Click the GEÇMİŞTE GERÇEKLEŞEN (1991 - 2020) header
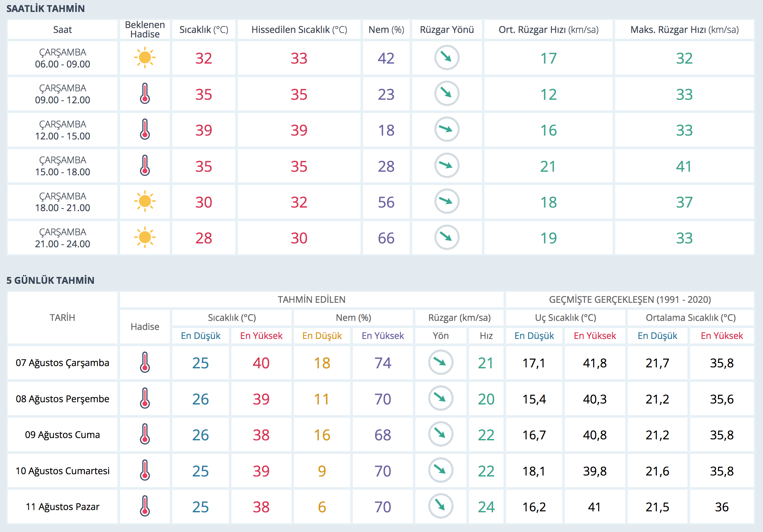763x532 pixels. pos(630,300)
